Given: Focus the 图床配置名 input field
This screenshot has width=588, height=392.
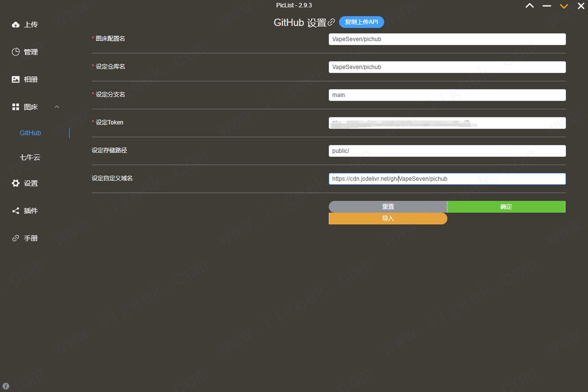Looking at the screenshot, I should [447, 39].
